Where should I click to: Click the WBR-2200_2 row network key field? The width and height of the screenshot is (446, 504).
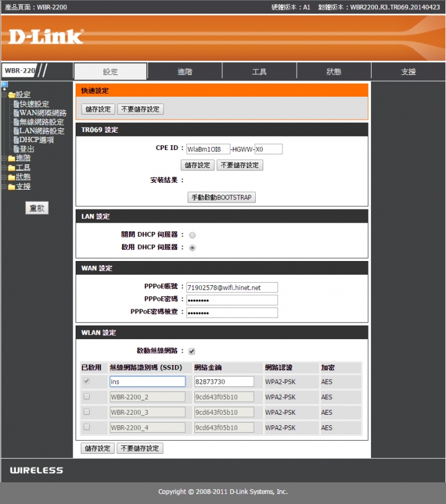tap(224, 397)
